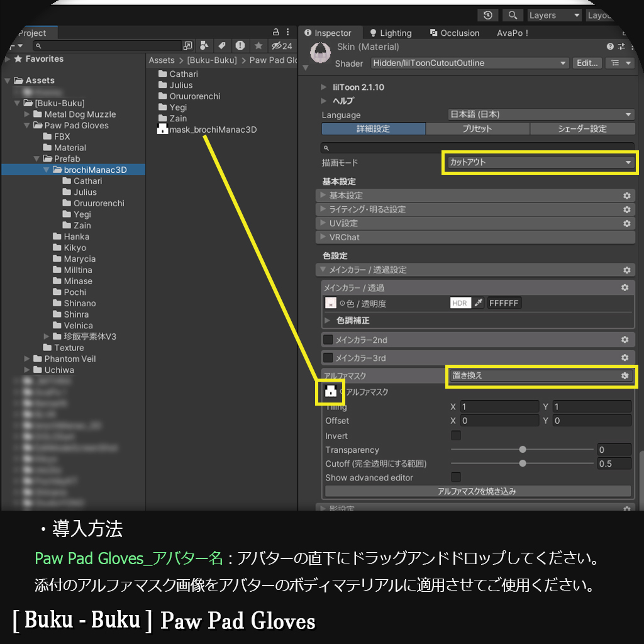
Task: Open the search-by-type filter in Project toolbar
Action: pos(204,46)
